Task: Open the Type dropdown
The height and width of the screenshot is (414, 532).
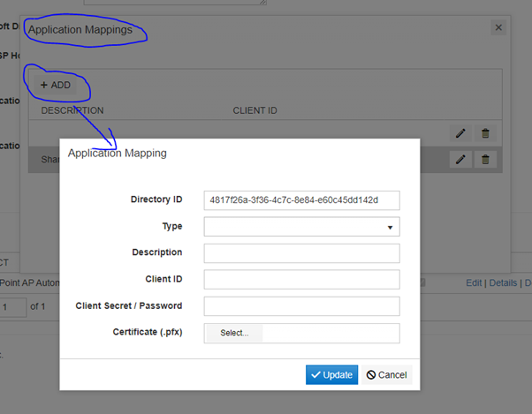Action: tap(301, 227)
